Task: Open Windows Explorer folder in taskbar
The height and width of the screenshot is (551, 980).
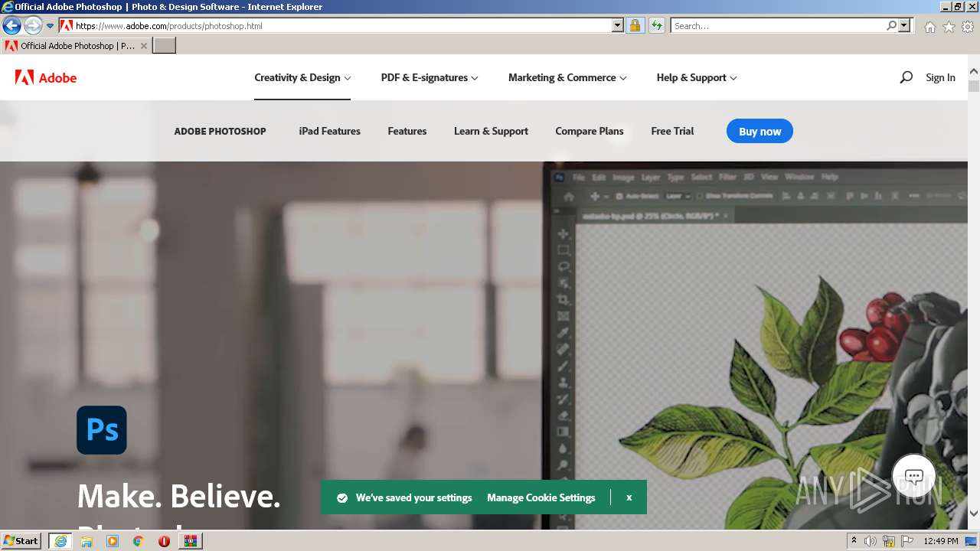Action: 87,541
